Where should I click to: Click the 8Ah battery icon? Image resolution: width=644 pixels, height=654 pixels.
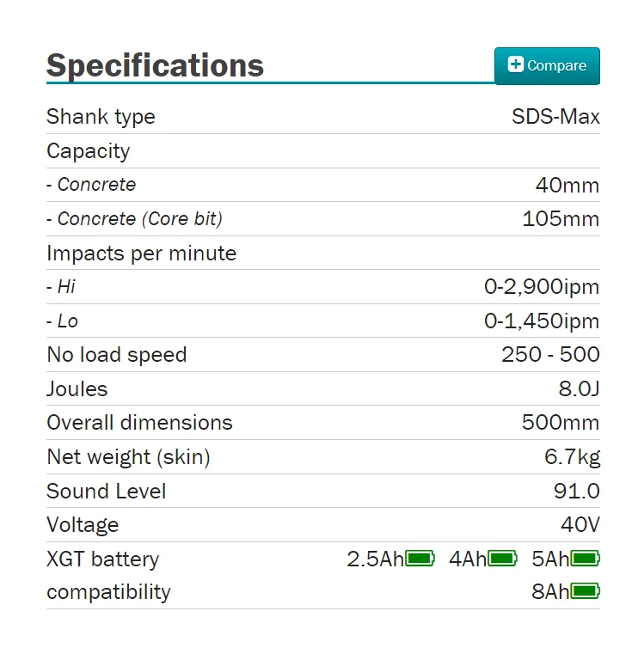click(x=585, y=591)
